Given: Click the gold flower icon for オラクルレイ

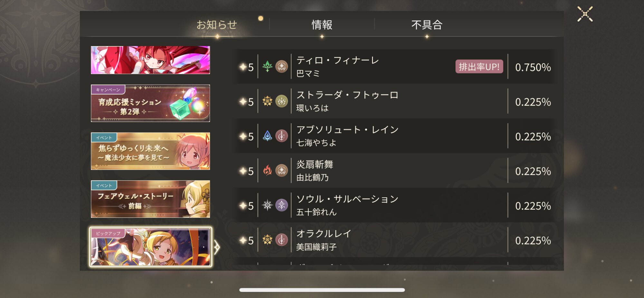Looking at the screenshot, I should [267, 240].
